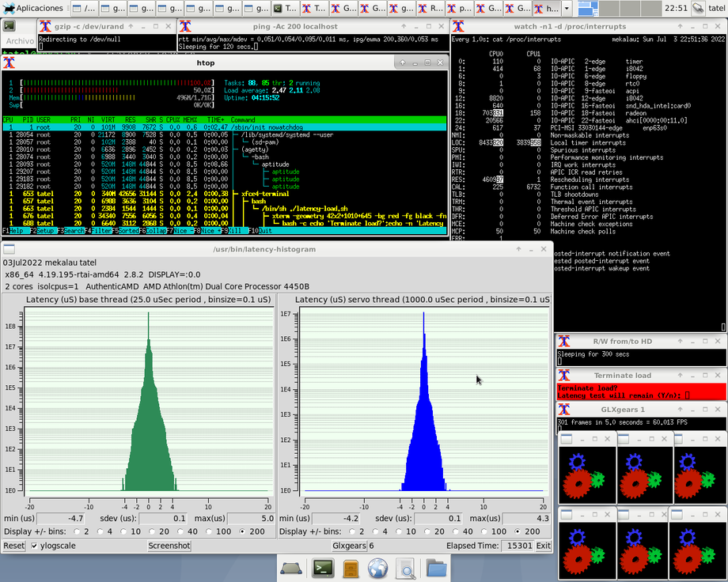Screen dimensions: 728x582
Task: Open the blue folder icon in the dock
Action: coord(434,568)
